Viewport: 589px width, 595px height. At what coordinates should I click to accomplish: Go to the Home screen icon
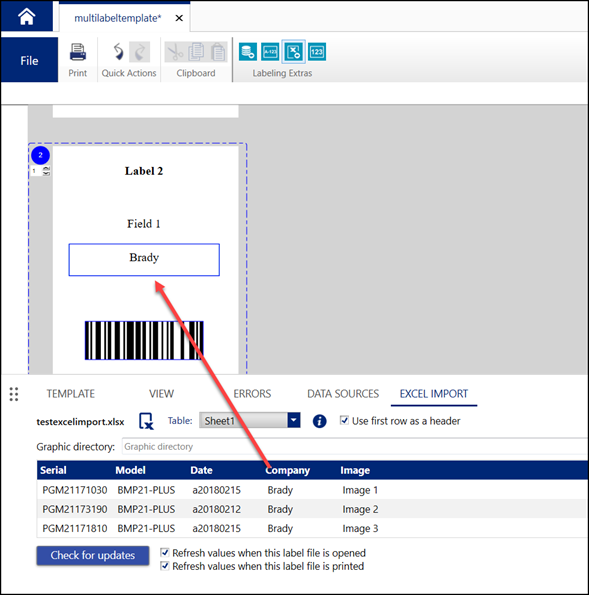click(27, 17)
